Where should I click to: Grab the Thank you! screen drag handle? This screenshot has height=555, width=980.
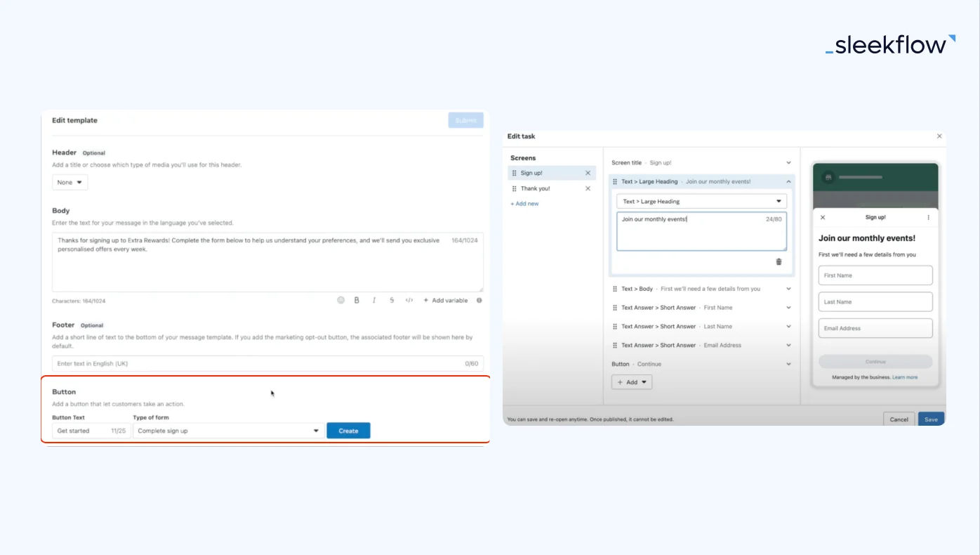515,188
